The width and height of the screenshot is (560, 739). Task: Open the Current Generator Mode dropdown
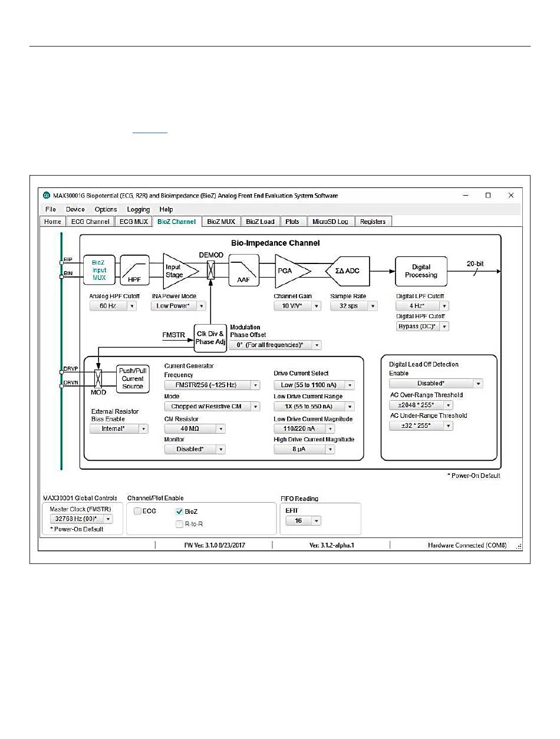point(212,407)
